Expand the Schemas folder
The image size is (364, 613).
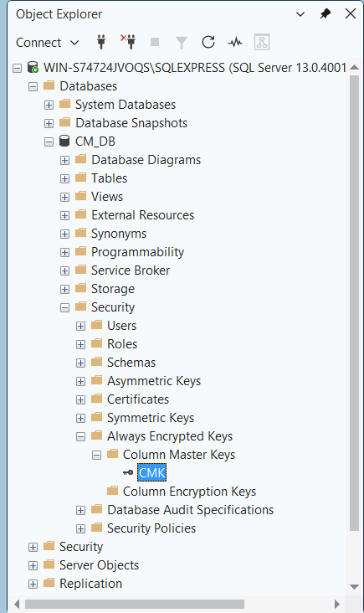[x=80, y=363]
